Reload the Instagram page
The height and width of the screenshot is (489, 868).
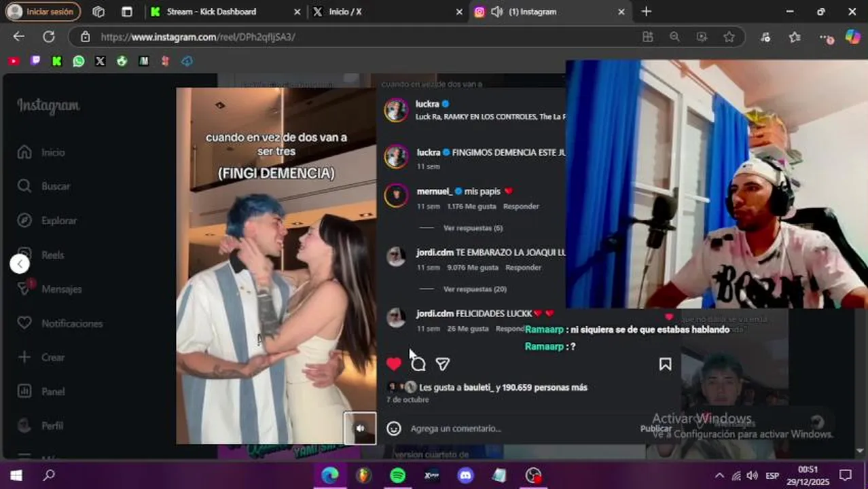49,37
